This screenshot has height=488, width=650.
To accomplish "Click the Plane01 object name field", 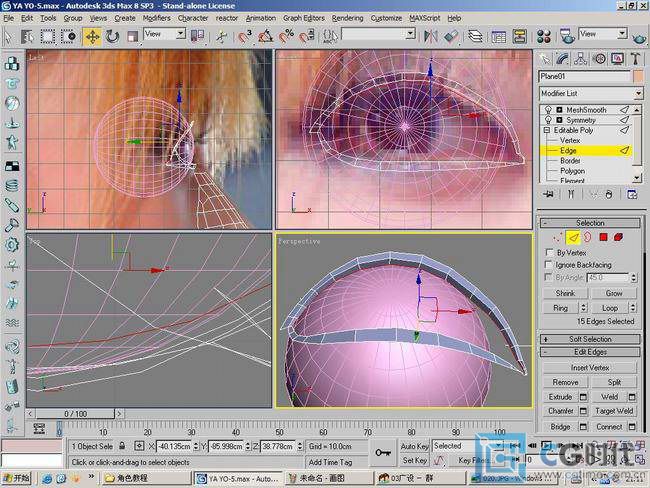I will (584, 76).
